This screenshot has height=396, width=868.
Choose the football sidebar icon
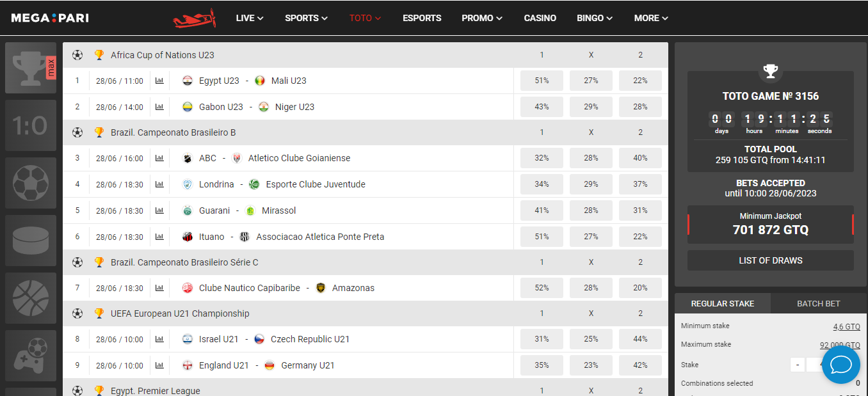point(31,183)
